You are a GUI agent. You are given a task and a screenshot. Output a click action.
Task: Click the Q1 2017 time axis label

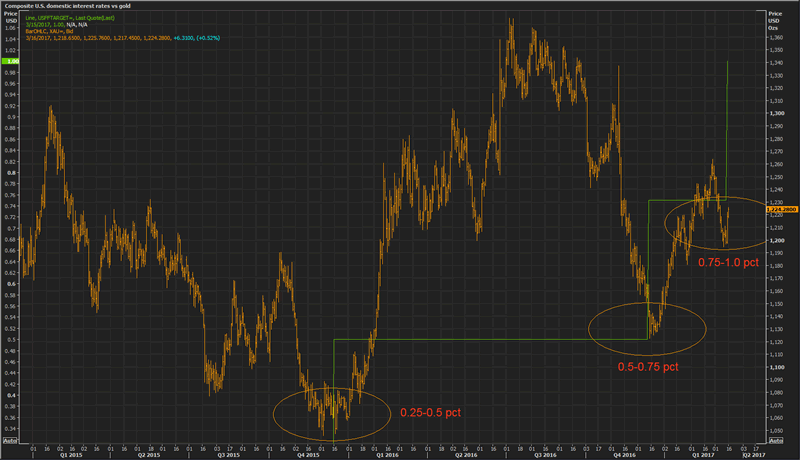(703, 455)
